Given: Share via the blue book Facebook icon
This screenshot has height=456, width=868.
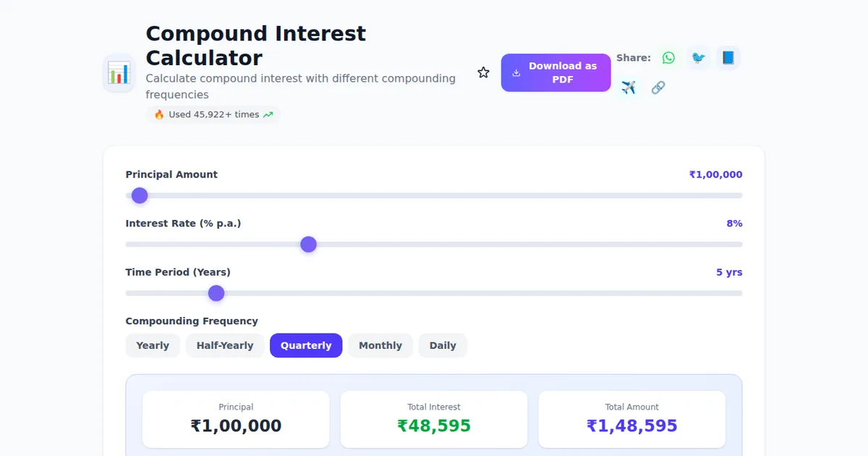Looking at the screenshot, I should click(728, 58).
